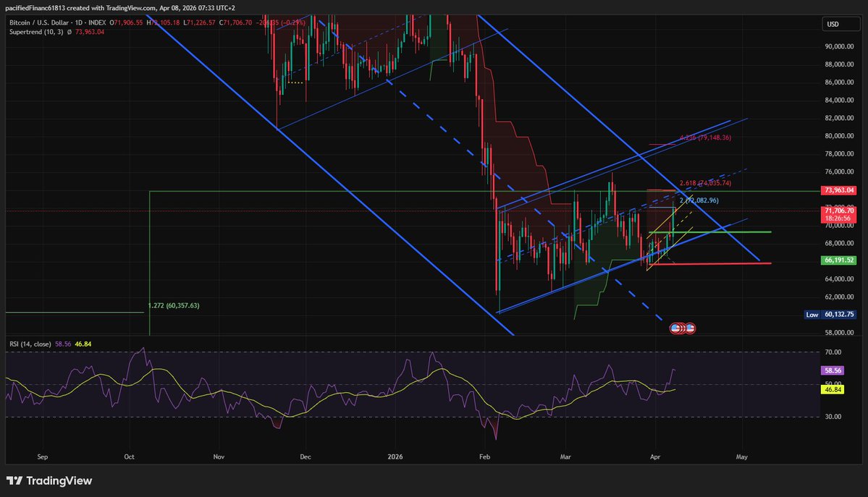This screenshot has height=497, width=868.
Task: Click the snapshot header text with TradingView.com
Action: [120, 8]
